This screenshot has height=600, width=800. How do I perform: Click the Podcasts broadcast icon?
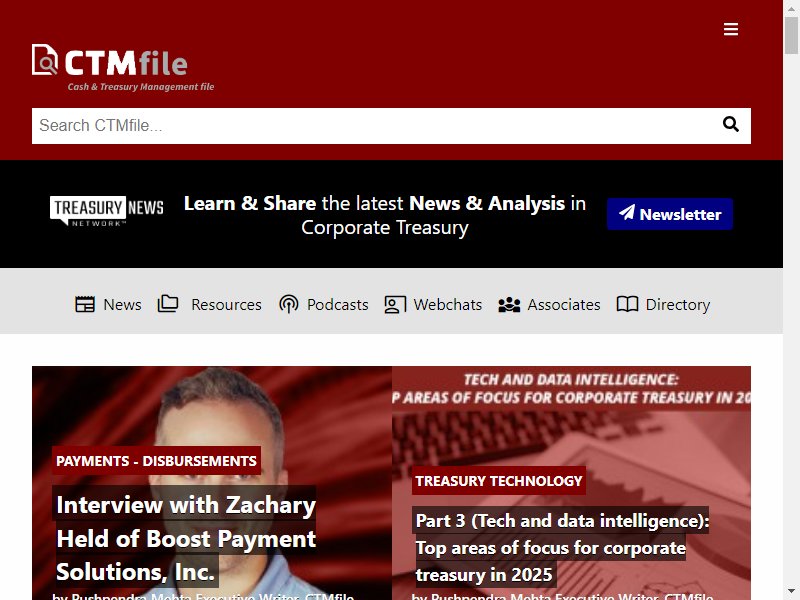click(289, 304)
